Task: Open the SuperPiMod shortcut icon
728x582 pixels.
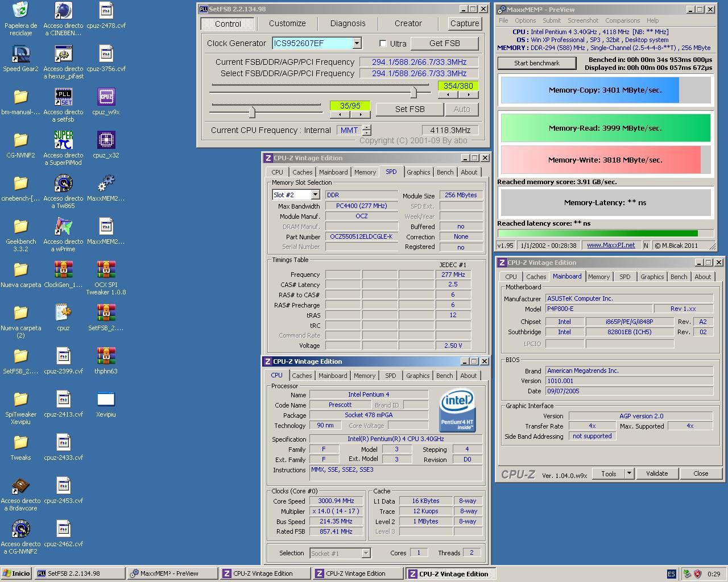Action: coord(63,140)
